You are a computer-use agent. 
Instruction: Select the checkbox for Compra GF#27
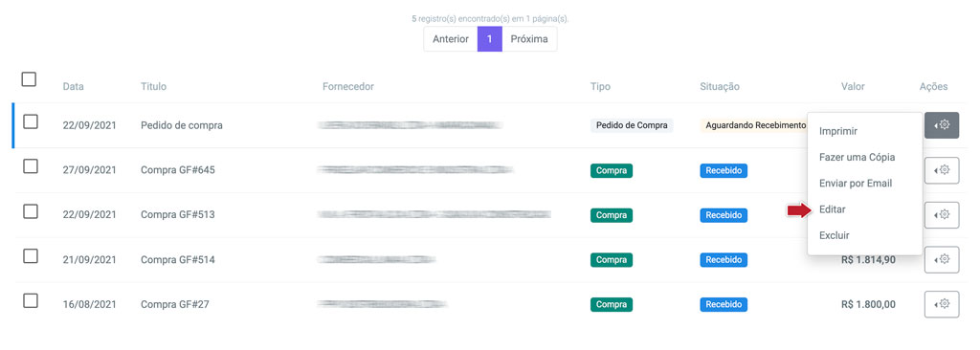(x=31, y=300)
